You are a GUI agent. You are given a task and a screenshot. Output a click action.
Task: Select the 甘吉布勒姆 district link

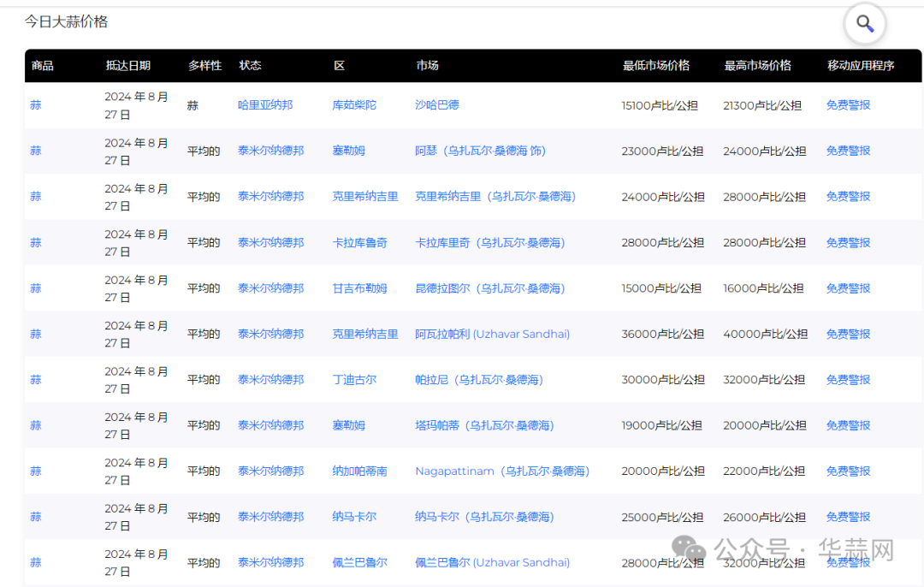[x=359, y=288]
